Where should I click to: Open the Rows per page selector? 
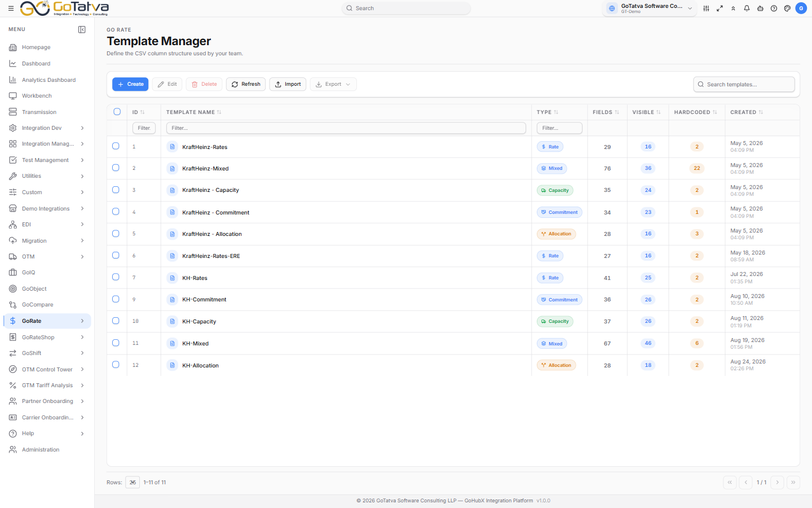(x=133, y=483)
